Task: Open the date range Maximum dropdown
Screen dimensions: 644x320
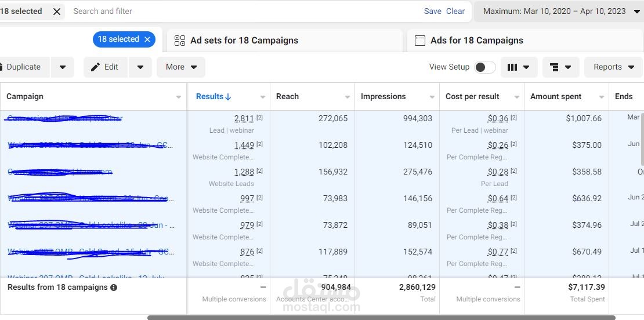Action: 559,12
